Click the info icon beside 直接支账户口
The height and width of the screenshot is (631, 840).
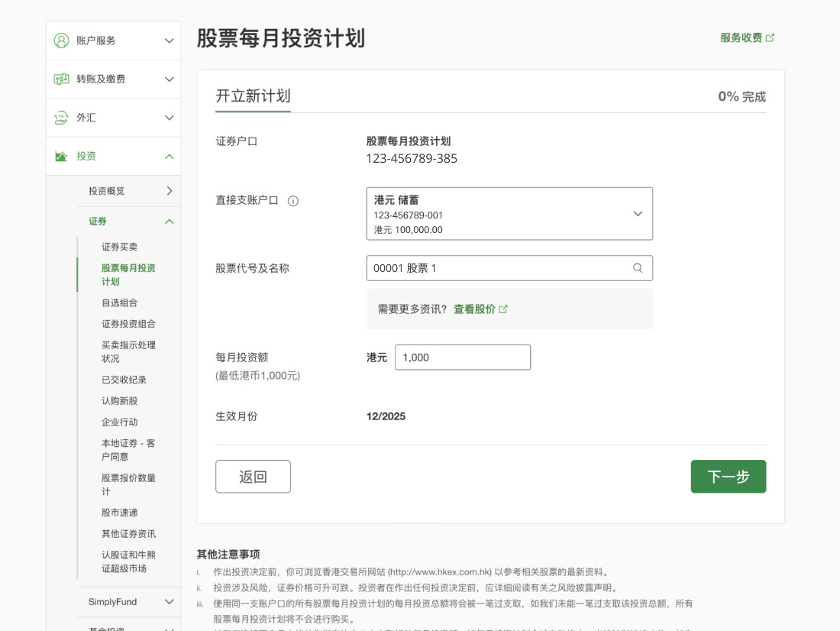tap(293, 201)
